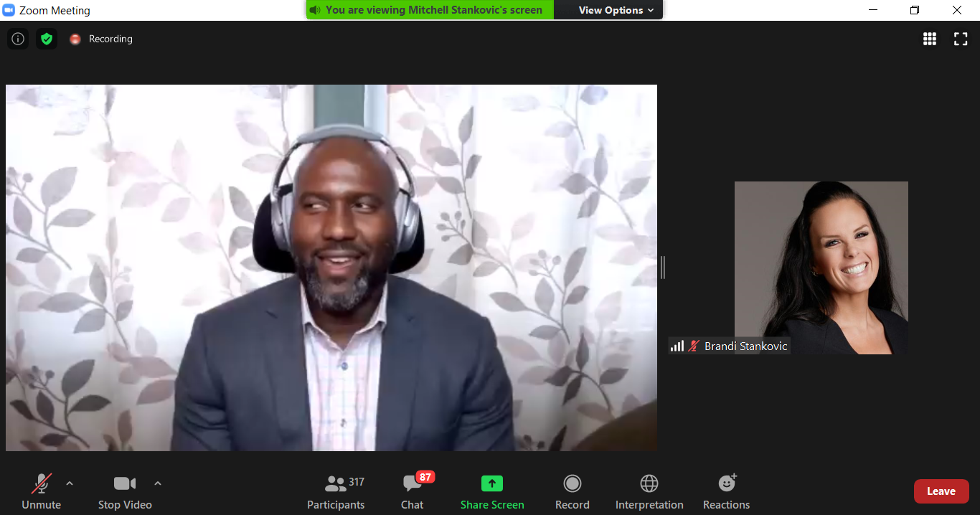Leave the meeting
The height and width of the screenshot is (515, 980).
click(x=941, y=491)
